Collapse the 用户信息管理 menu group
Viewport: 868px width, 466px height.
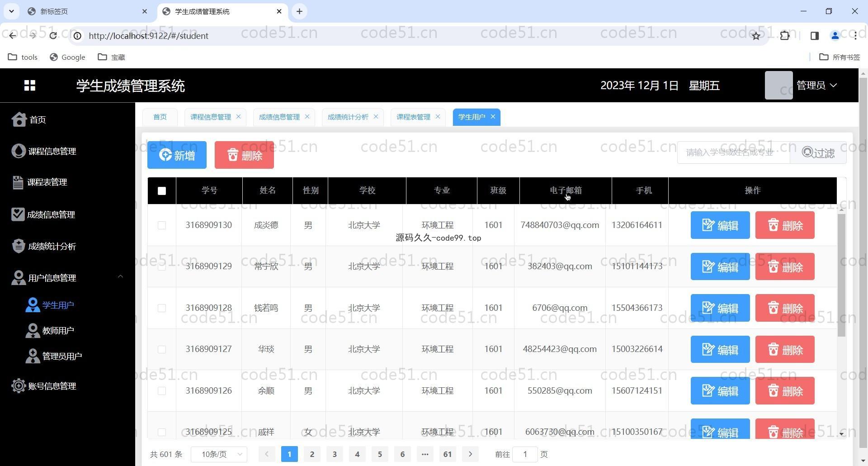[67, 278]
